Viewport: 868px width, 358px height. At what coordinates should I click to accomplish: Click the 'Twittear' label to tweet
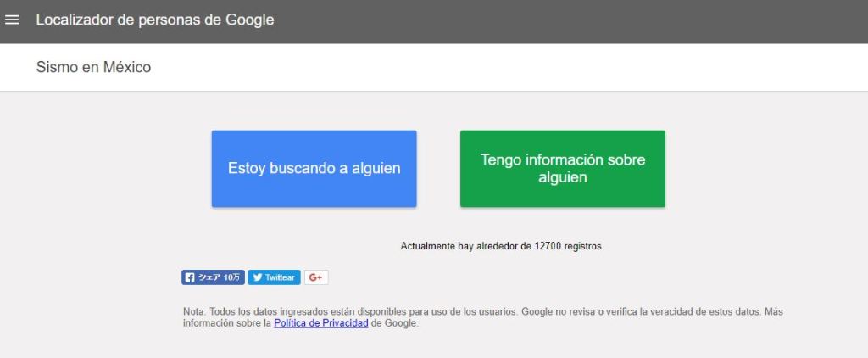click(280, 277)
